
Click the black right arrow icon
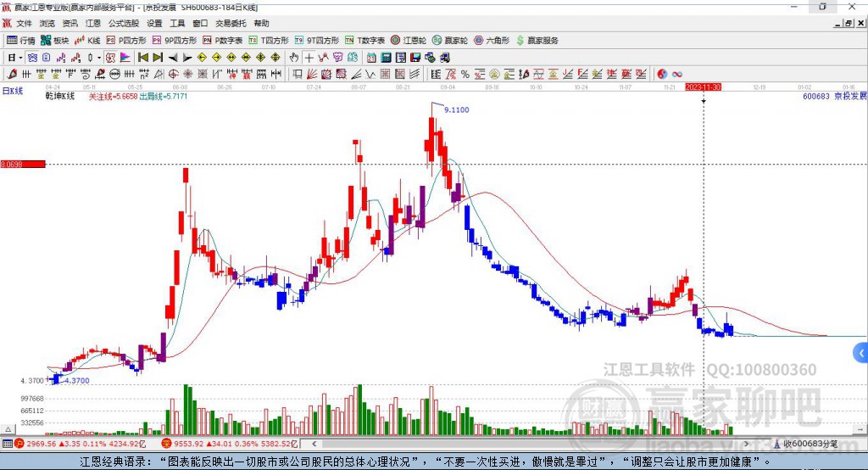click(x=187, y=58)
